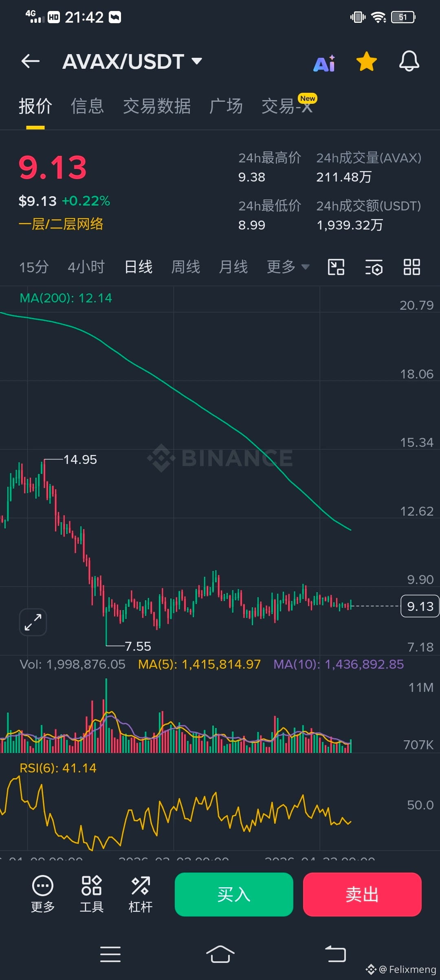Viewport: 440px width, 980px height.
Task: Tap the 24h最低价 8.99 value
Action: coord(252,225)
